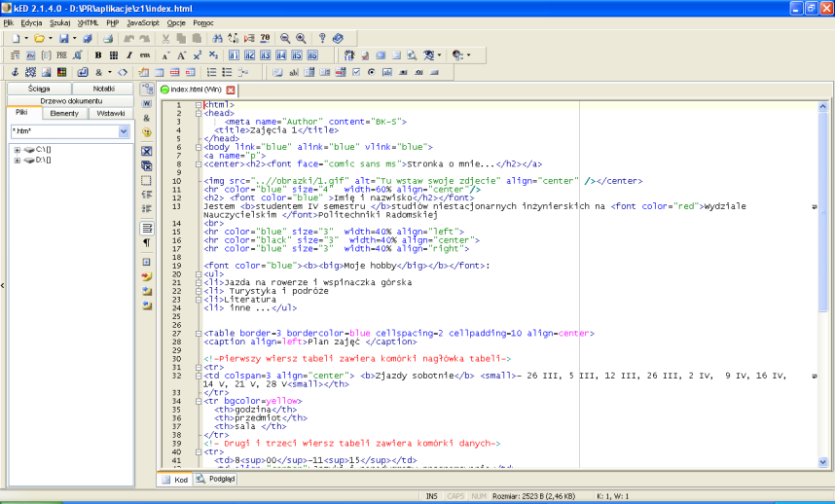Viewport: 835px width, 504px height.
Task: Click the Drzewo dokumentu button
Action: pos(71,100)
